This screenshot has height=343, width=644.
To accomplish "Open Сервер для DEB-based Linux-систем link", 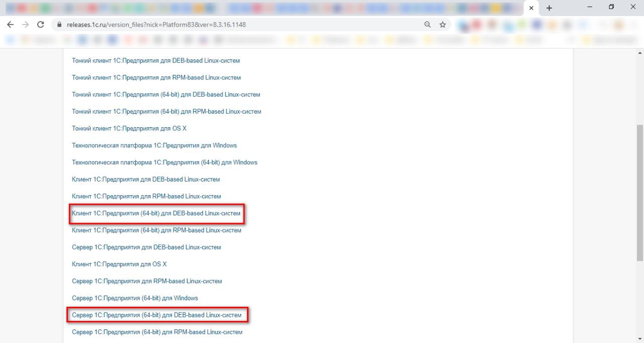I will [x=146, y=247].
